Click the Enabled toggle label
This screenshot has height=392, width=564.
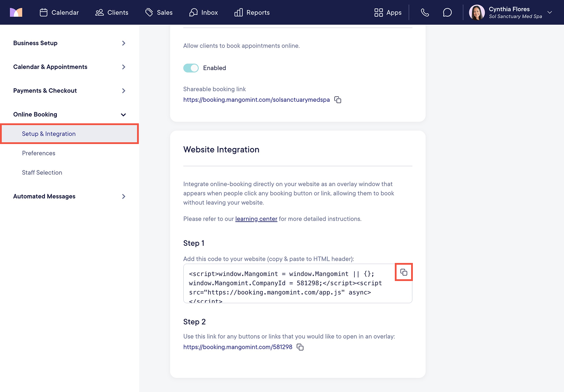[x=215, y=68]
